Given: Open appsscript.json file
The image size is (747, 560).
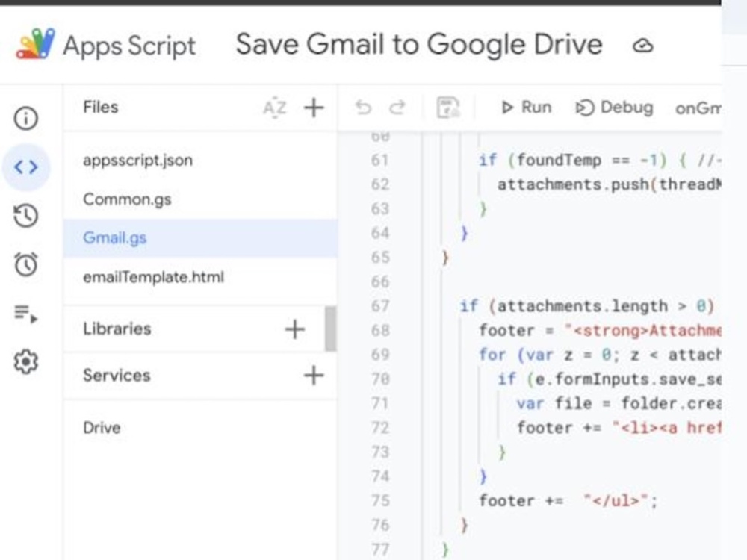Looking at the screenshot, I should (200, 161).
